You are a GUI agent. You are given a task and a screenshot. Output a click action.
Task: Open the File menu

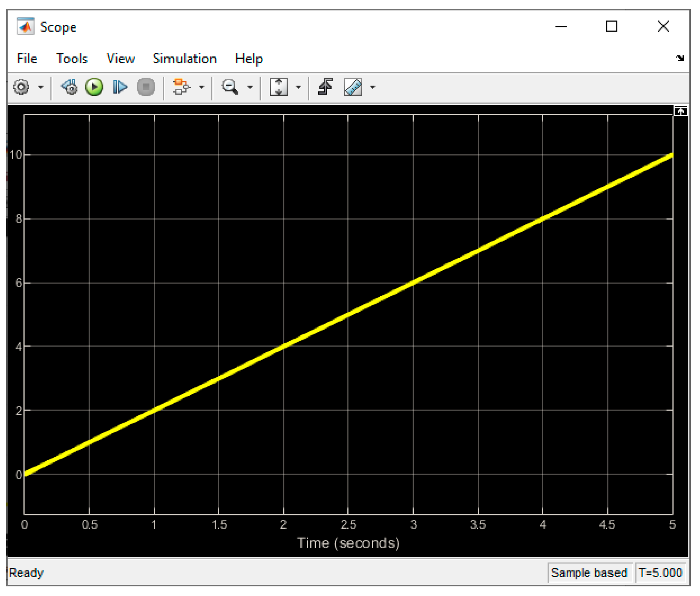(x=27, y=59)
